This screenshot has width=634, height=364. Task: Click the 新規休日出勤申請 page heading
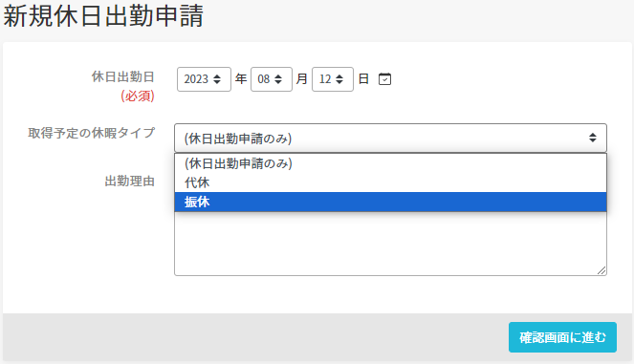103,16
